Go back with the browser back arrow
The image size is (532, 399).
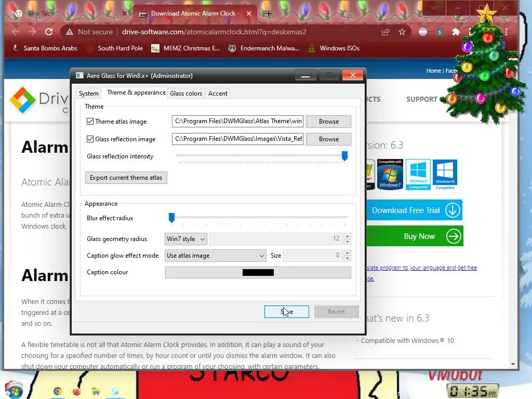click(15, 32)
